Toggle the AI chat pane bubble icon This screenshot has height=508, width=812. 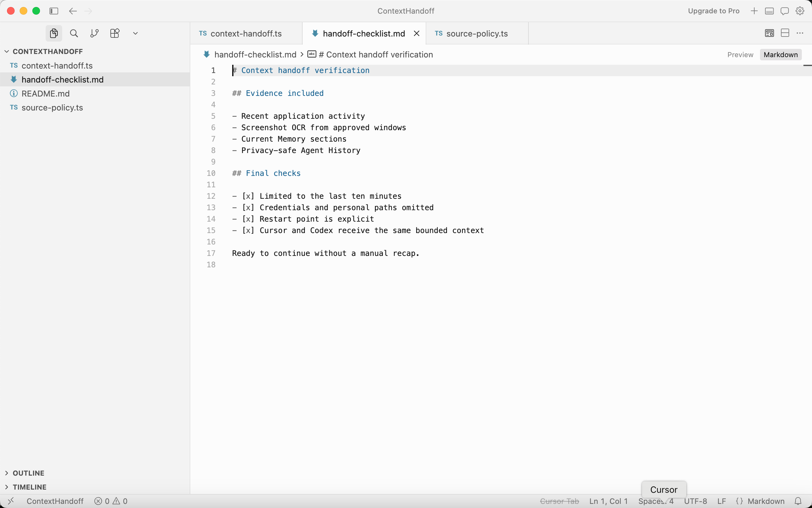point(784,11)
